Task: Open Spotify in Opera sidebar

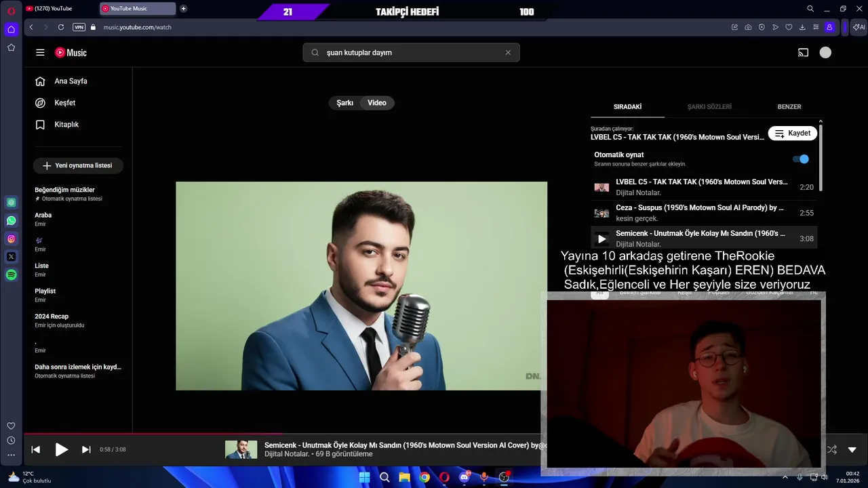Action: pyautogui.click(x=11, y=274)
